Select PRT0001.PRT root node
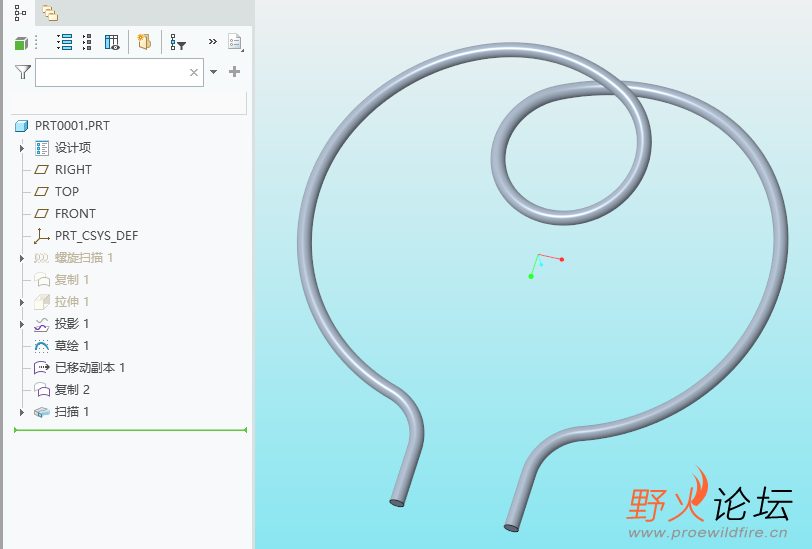 [x=72, y=126]
